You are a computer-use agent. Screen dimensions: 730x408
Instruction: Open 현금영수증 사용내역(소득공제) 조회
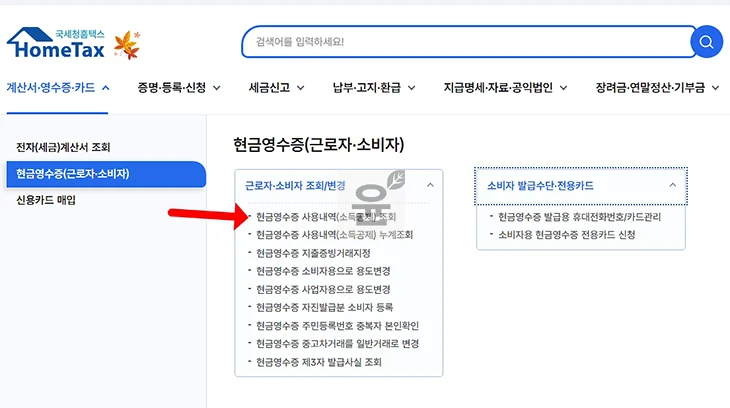pyautogui.click(x=325, y=216)
